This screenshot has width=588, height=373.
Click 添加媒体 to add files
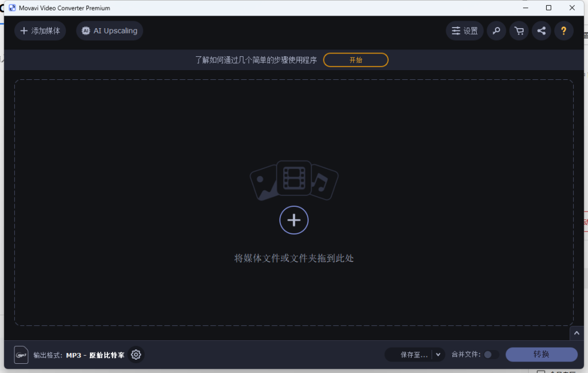(x=40, y=30)
